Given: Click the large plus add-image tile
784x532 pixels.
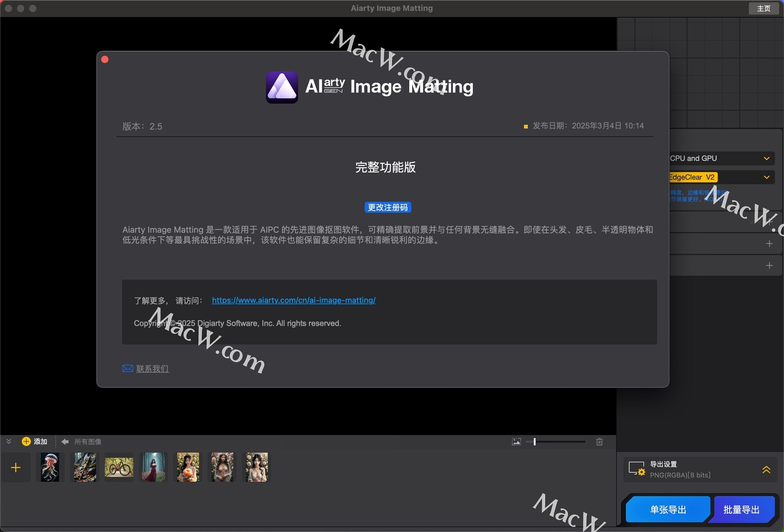Looking at the screenshot, I should coord(16,467).
